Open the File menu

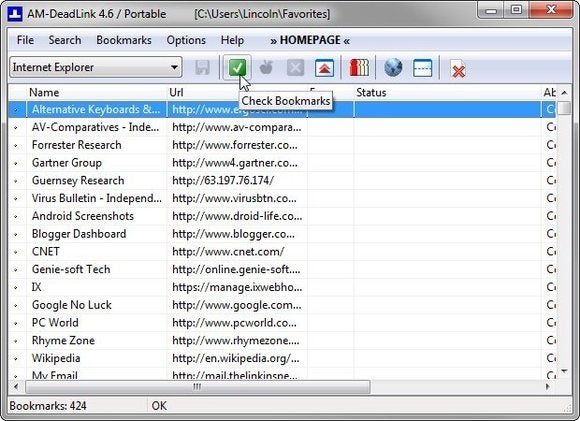25,40
